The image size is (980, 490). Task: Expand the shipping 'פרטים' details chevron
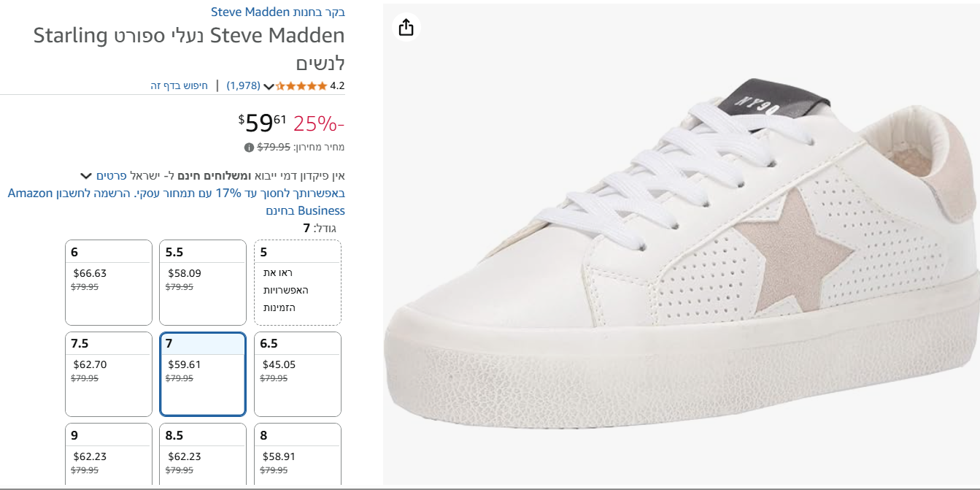(86, 176)
